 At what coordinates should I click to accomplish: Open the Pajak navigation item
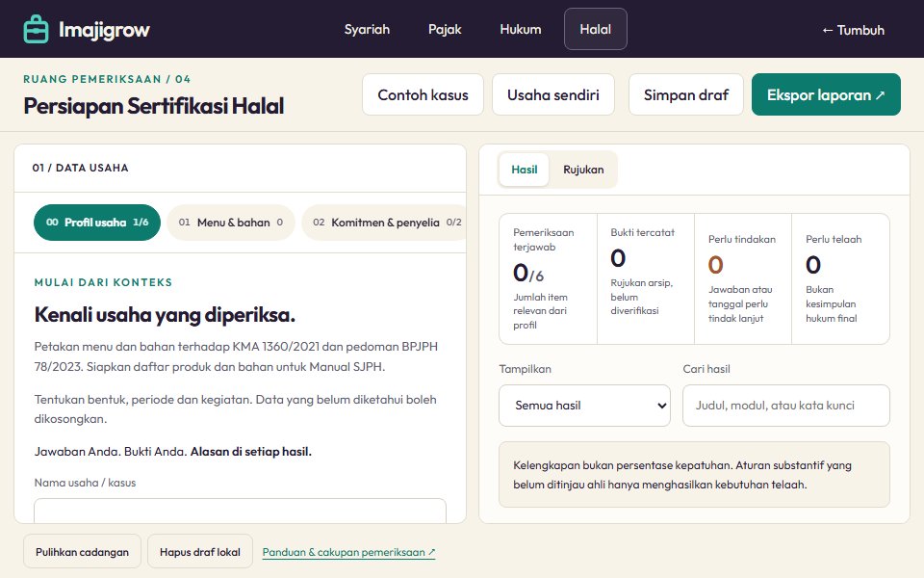tap(445, 29)
